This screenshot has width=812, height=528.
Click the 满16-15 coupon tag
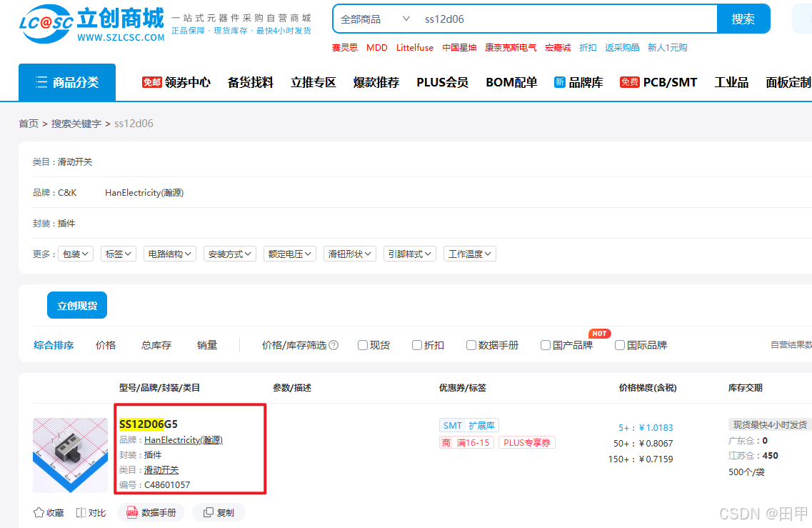pos(466,442)
